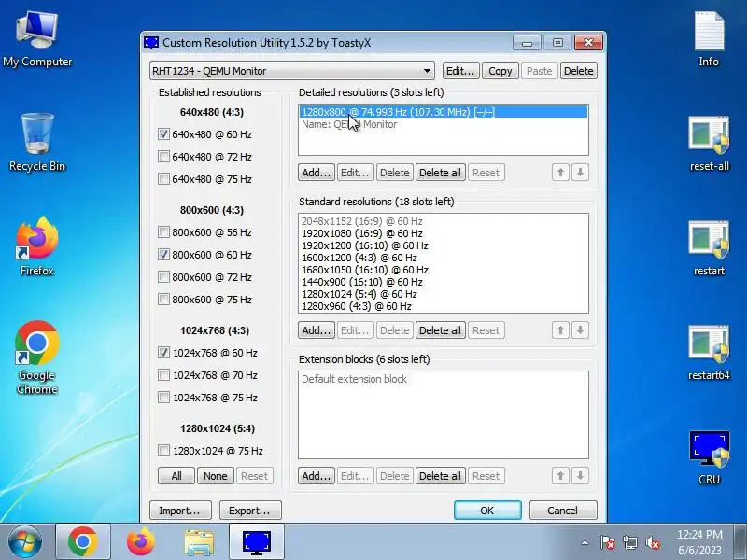Delete all extension blocks
This screenshot has width=747, height=560.
click(x=440, y=476)
